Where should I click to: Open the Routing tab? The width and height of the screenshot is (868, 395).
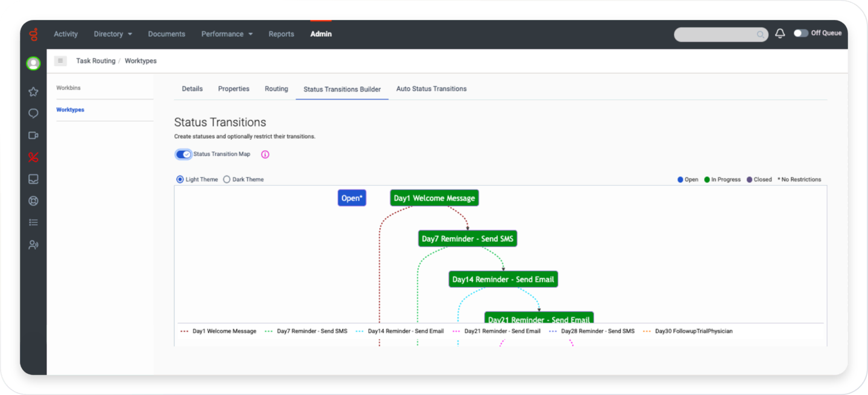pyautogui.click(x=276, y=89)
